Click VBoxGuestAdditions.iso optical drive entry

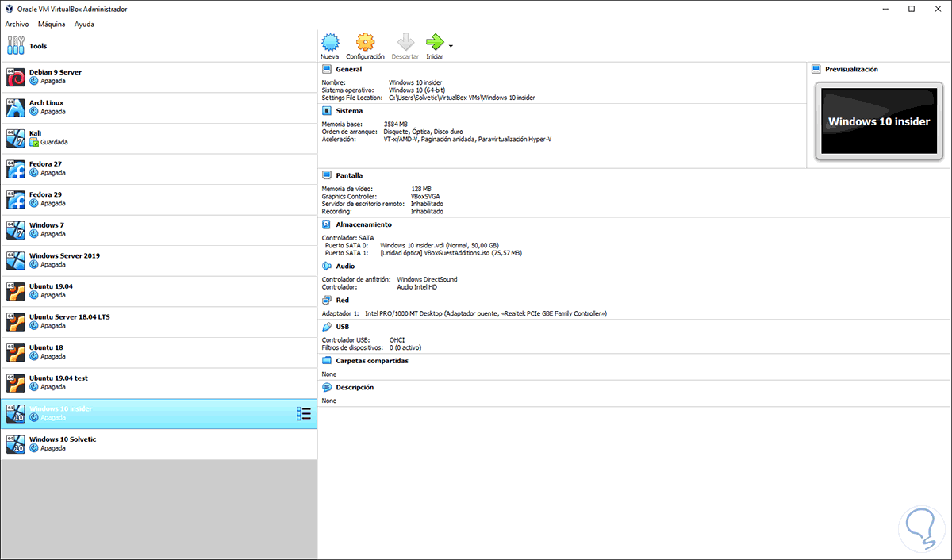pyautogui.click(x=451, y=253)
